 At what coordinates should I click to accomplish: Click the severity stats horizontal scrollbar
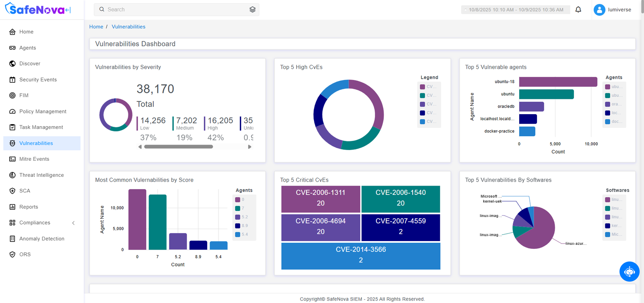tap(178, 147)
